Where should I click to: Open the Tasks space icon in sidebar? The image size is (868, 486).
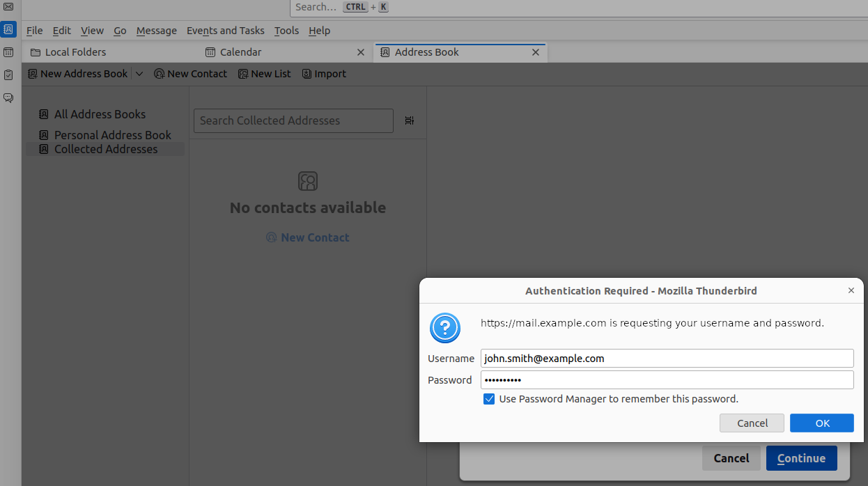8,75
